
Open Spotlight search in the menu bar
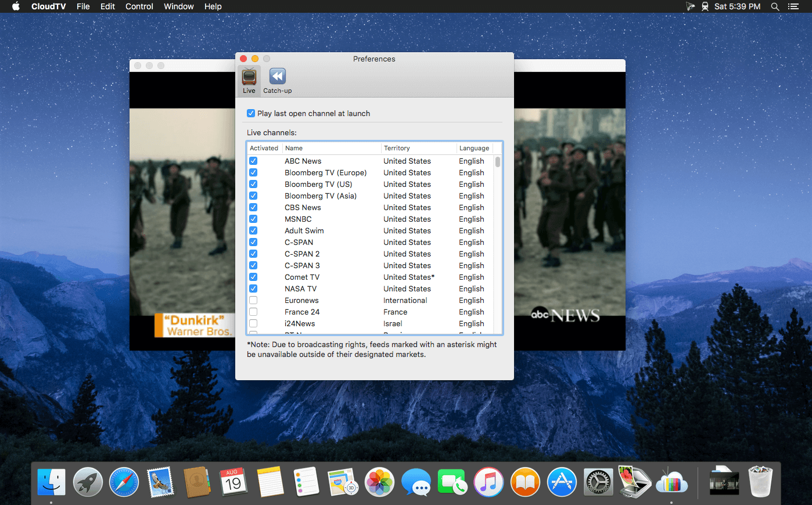[775, 6]
